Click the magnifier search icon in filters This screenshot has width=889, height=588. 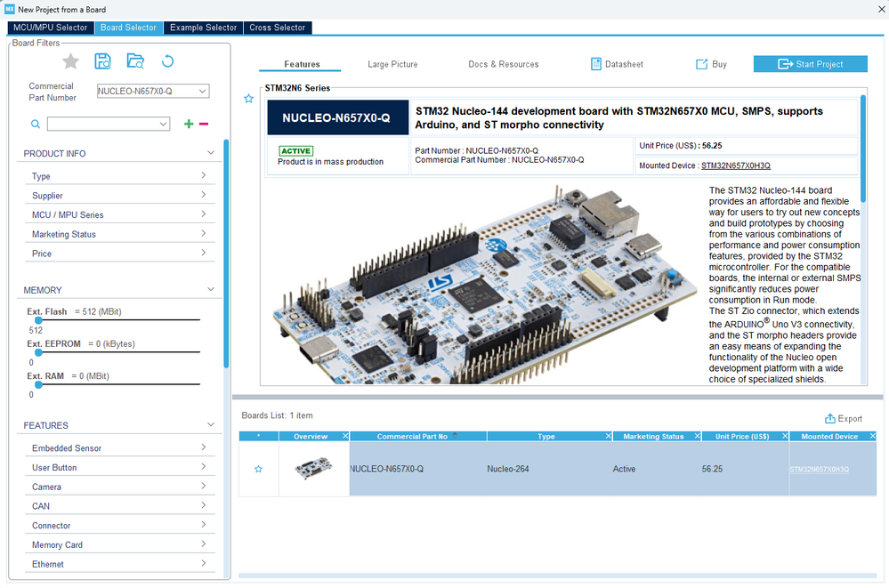(36, 125)
